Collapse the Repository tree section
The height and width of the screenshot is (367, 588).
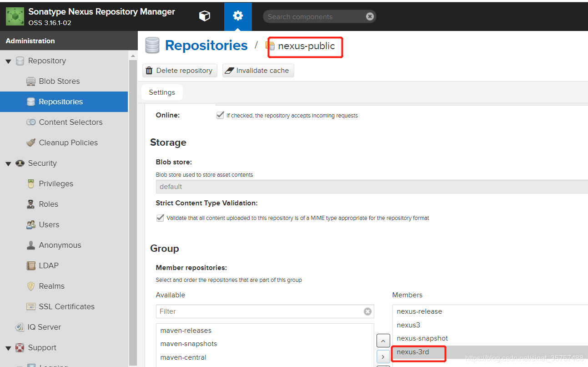(x=8, y=61)
